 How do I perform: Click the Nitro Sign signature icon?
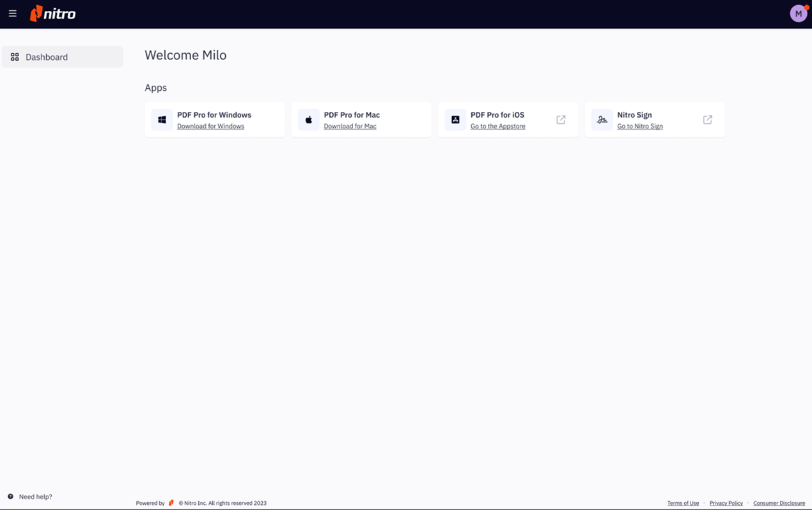click(x=602, y=120)
